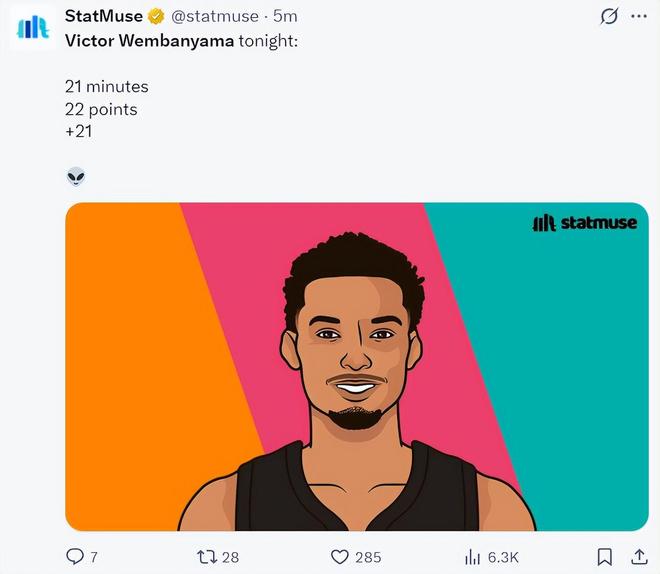Like the post with the heart
This screenshot has height=574, width=660.
339,557
